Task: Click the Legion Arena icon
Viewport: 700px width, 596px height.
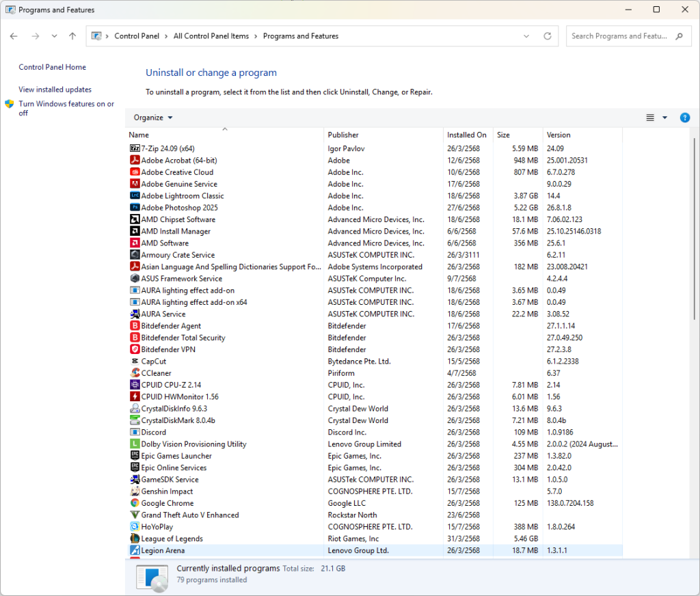Action: coord(135,550)
